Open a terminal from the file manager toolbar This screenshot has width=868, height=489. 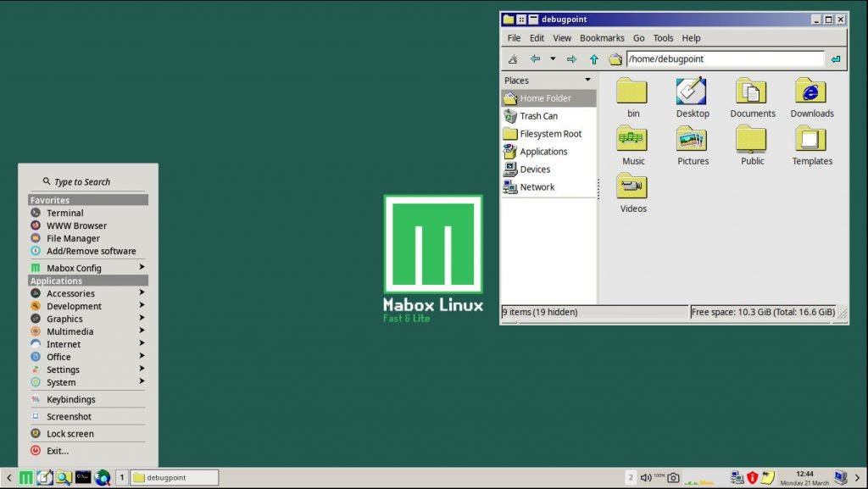coord(513,58)
